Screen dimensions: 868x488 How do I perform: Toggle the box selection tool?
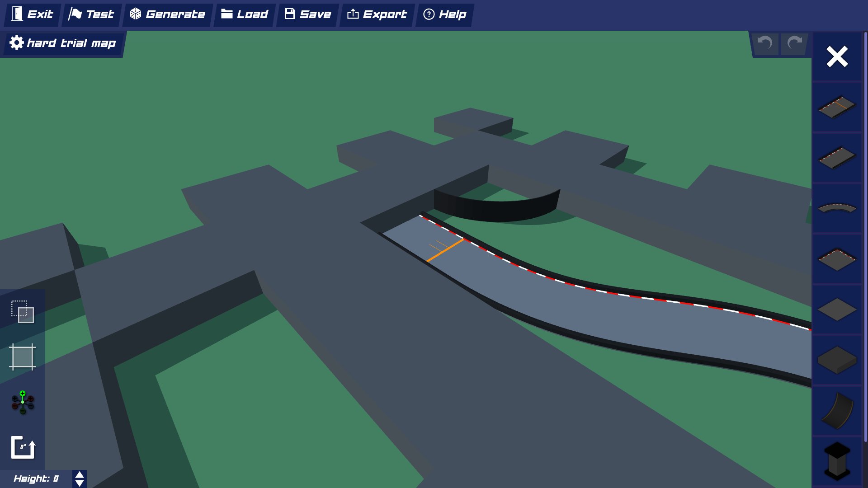pyautogui.click(x=22, y=311)
